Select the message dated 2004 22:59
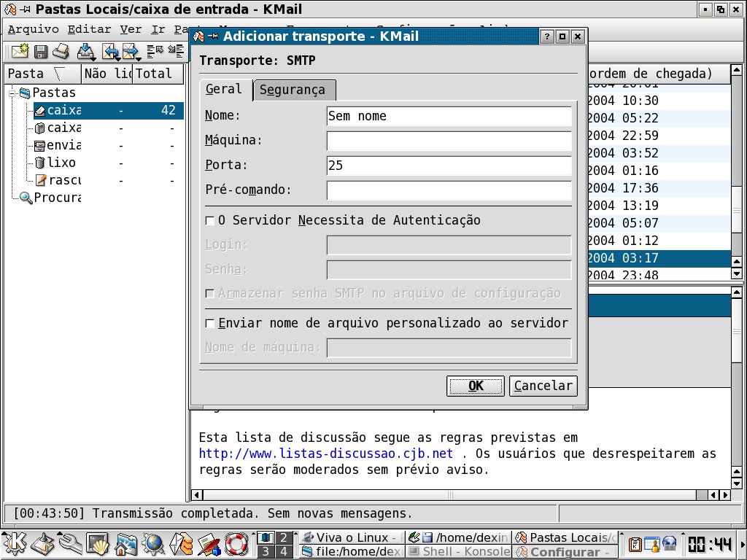 pyautogui.click(x=659, y=136)
